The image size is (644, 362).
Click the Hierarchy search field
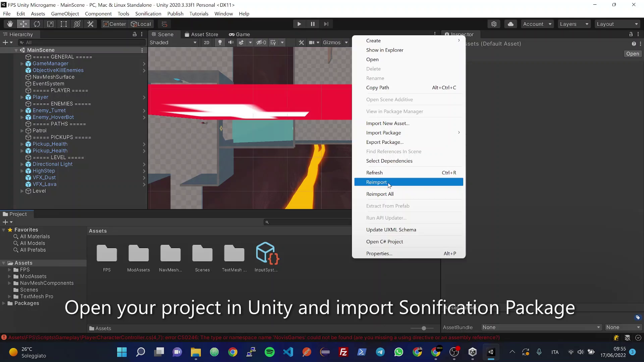(82, 43)
